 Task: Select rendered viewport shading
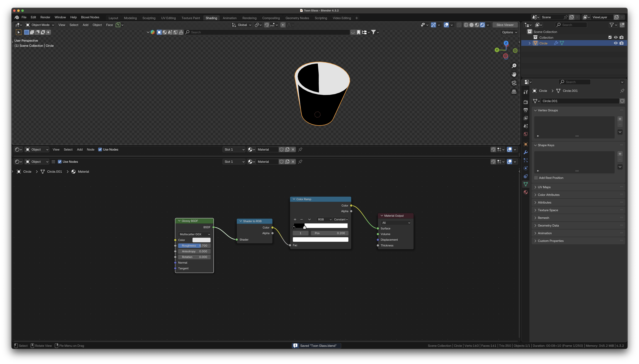482,25
